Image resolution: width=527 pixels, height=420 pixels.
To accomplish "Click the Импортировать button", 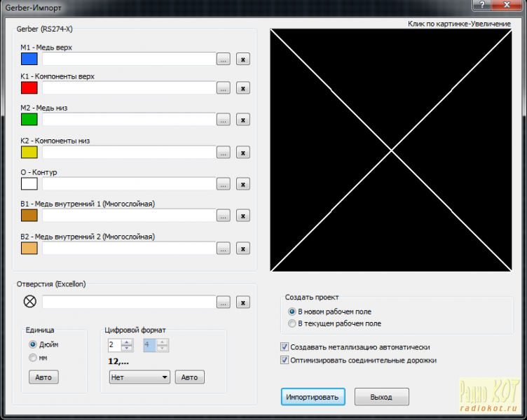I will (x=313, y=397).
